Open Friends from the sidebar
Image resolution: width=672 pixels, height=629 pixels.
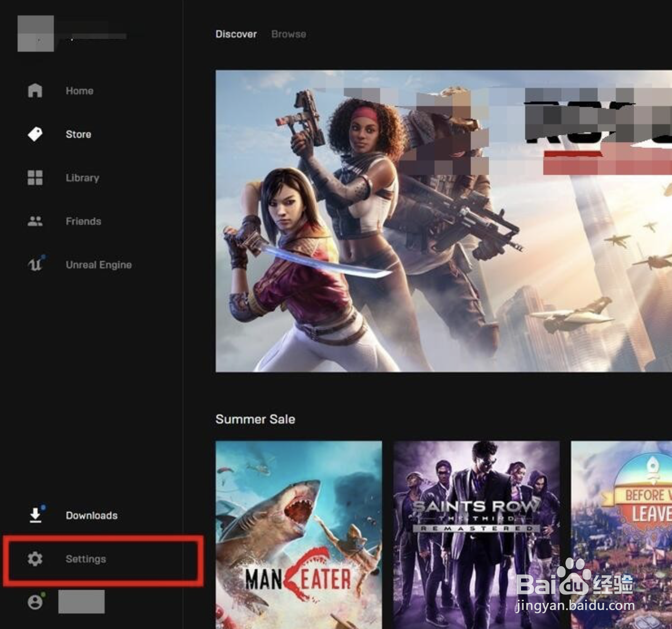[x=83, y=221]
